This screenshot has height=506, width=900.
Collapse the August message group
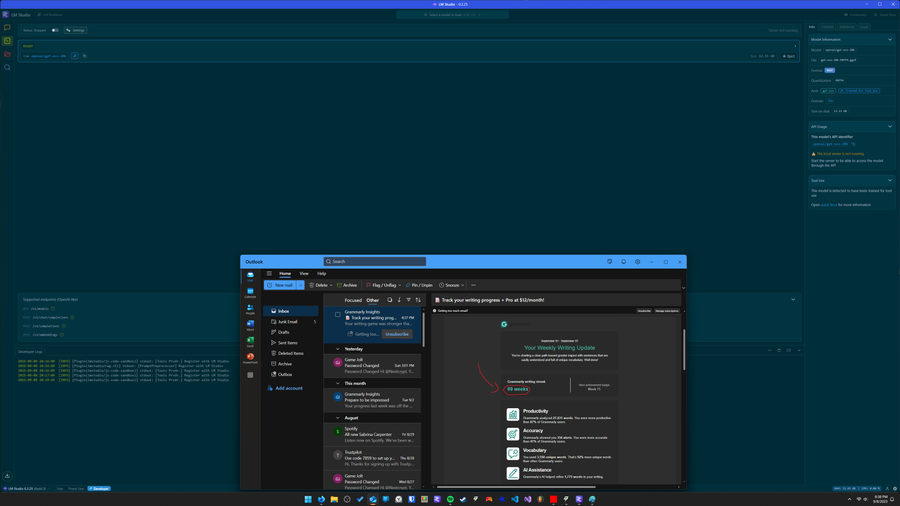click(338, 418)
